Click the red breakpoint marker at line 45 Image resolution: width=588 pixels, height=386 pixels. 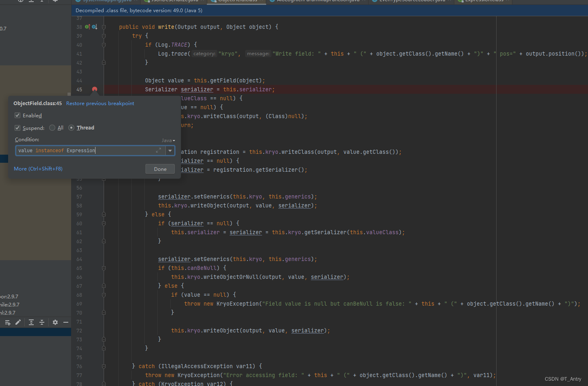95,89
